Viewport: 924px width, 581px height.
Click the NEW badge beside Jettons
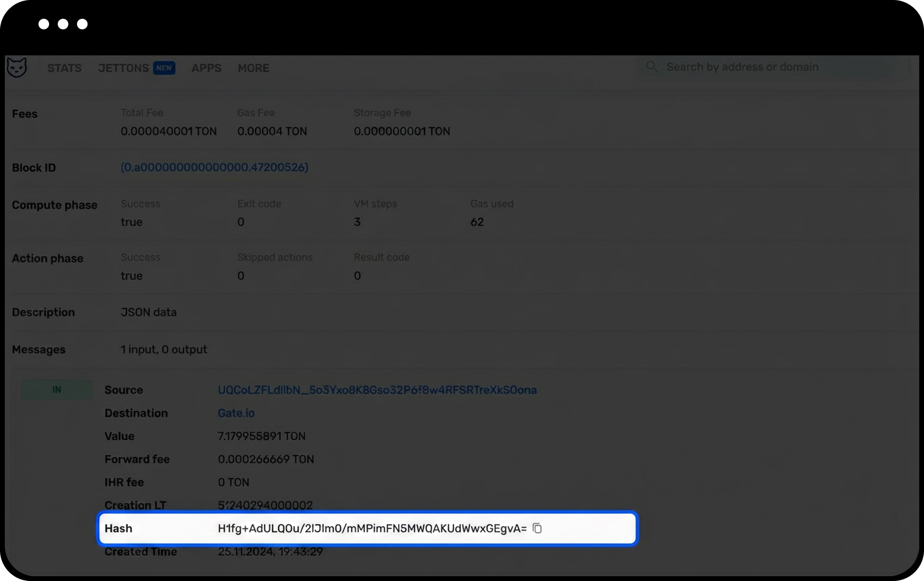coord(164,68)
